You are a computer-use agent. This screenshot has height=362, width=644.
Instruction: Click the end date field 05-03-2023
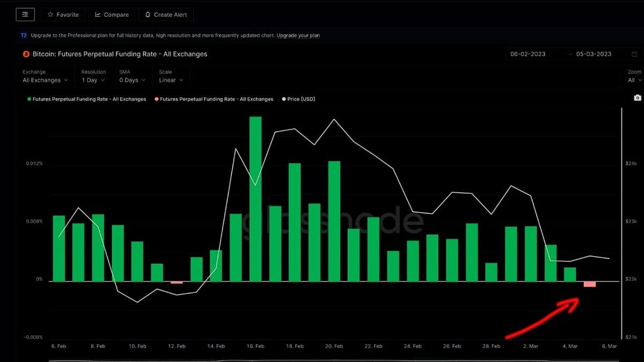click(x=594, y=54)
